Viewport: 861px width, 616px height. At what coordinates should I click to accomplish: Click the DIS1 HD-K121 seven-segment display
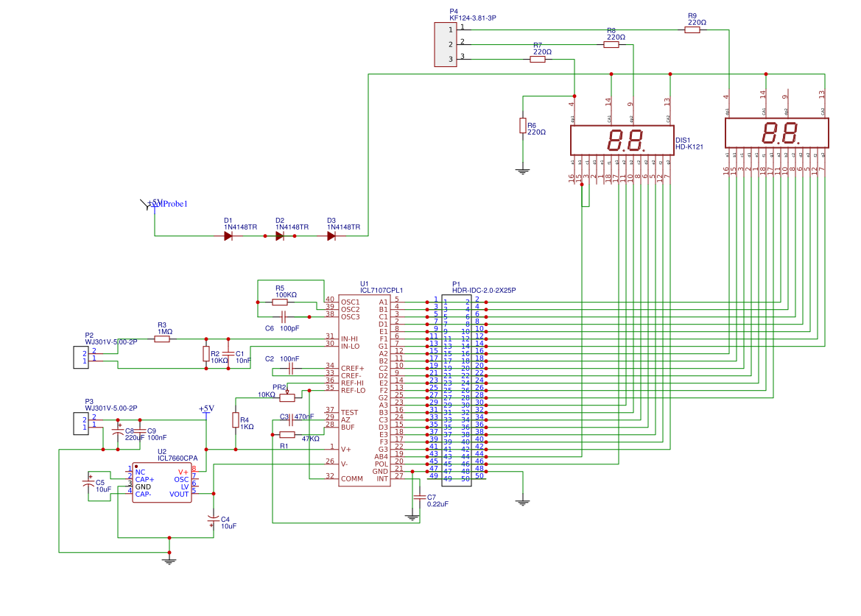622,141
